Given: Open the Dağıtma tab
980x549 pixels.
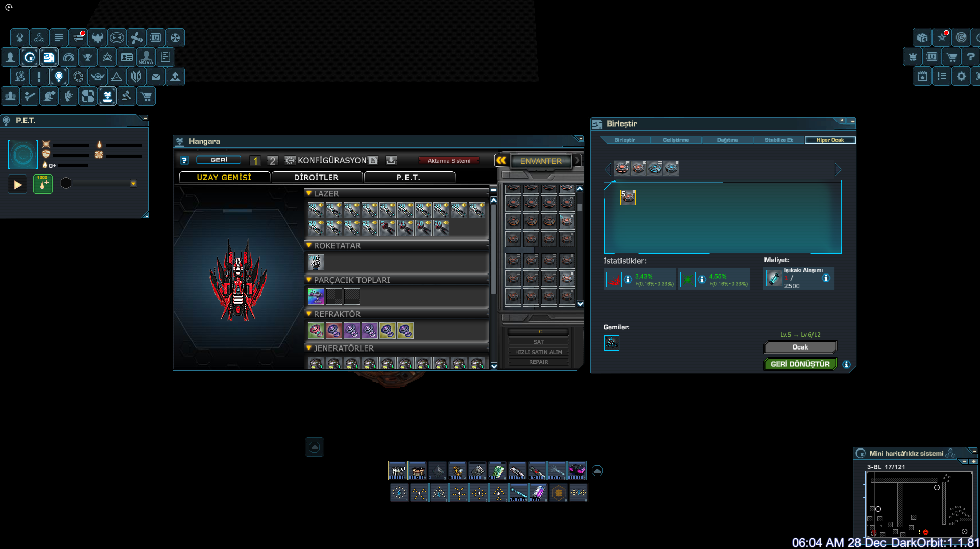Looking at the screenshot, I should coord(727,140).
